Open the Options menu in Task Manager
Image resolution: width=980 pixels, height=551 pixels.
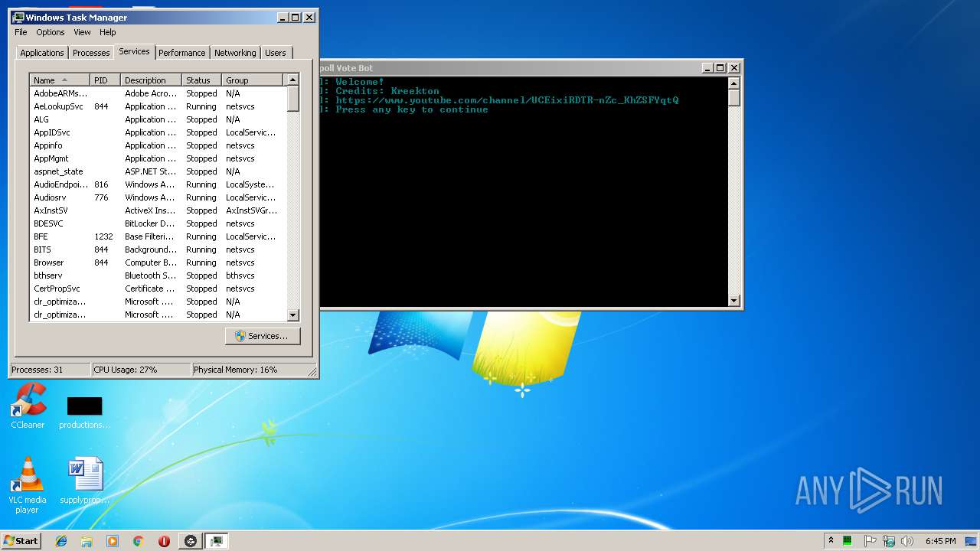coord(51,32)
